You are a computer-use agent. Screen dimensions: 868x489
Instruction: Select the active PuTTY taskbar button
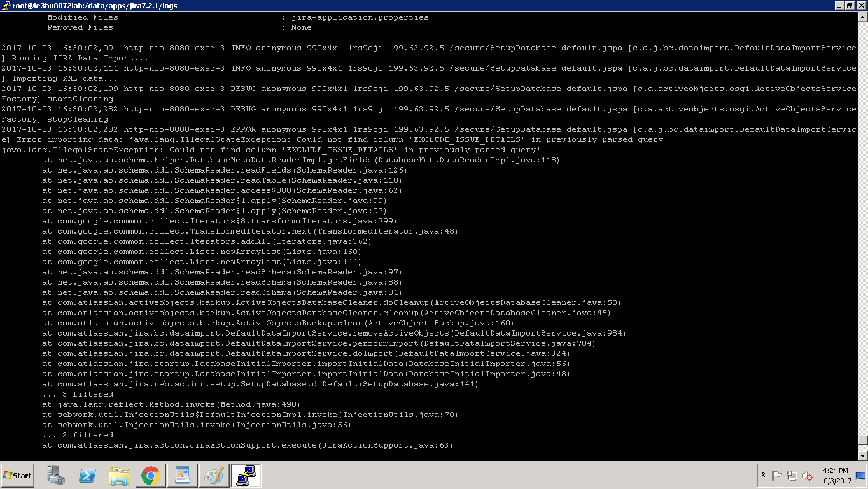(x=245, y=475)
